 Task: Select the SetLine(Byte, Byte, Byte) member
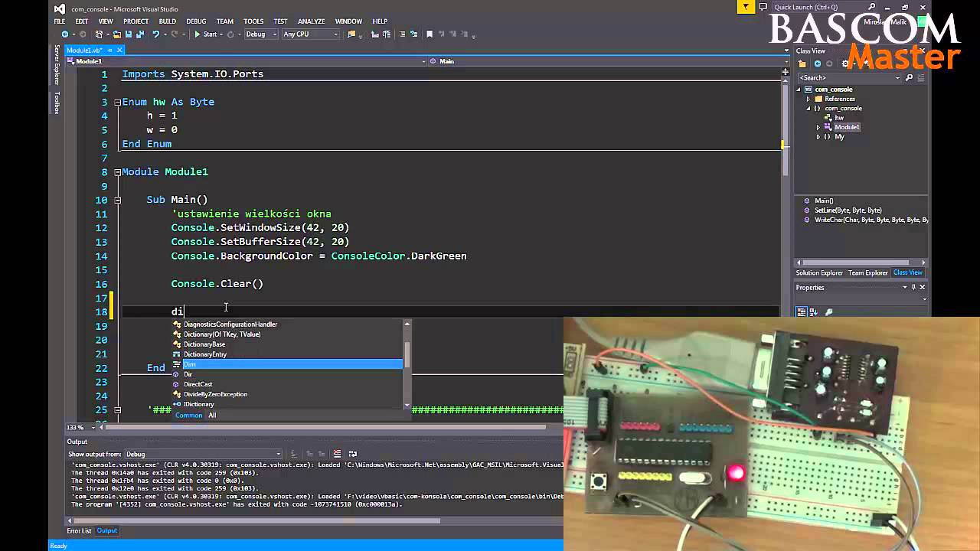point(848,210)
